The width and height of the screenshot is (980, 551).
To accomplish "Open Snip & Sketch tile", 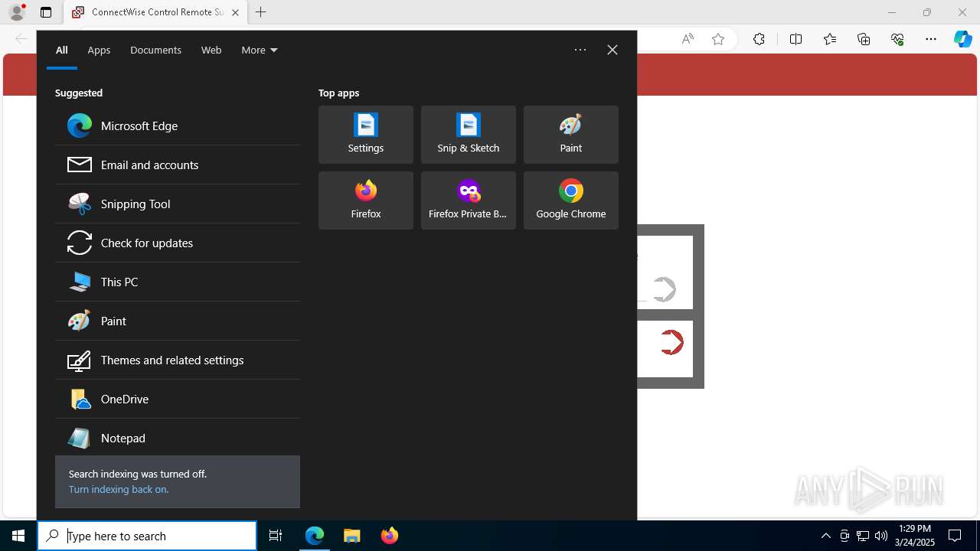I will (x=469, y=135).
